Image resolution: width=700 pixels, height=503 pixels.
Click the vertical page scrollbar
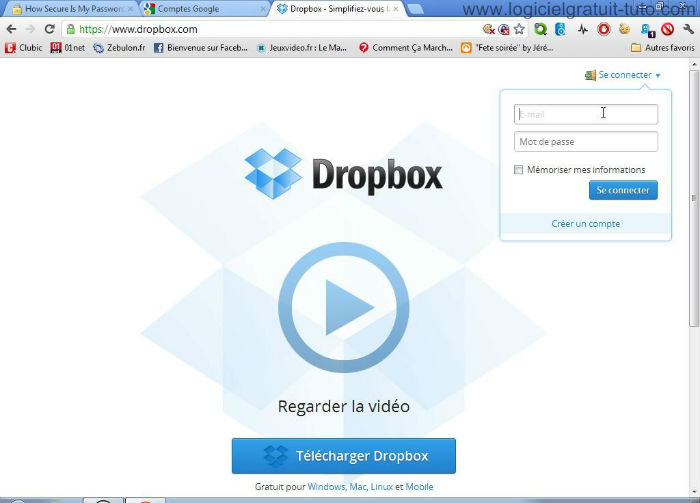[694, 196]
